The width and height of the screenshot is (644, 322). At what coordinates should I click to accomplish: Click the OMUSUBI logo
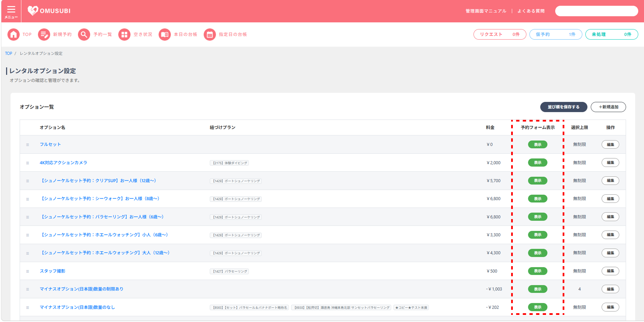pyautogui.click(x=49, y=11)
